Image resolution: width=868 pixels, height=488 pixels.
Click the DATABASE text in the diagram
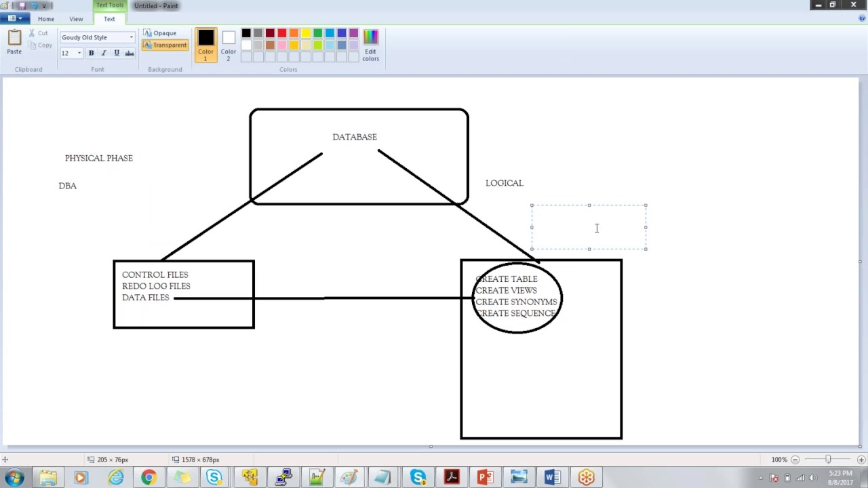(355, 137)
